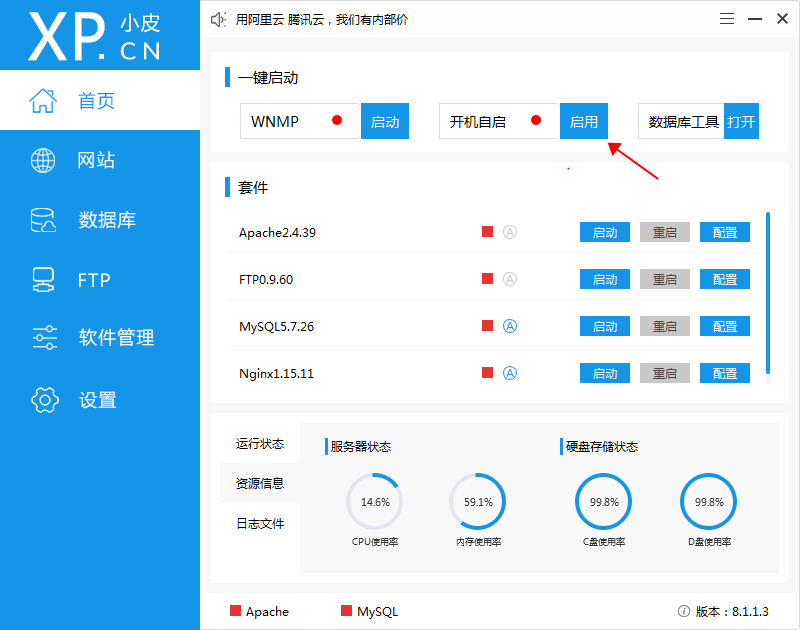The height and width of the screenshot is (630, 800).
Task: Start WNMP with the 启动 button
Action: (x=385, y=121)
